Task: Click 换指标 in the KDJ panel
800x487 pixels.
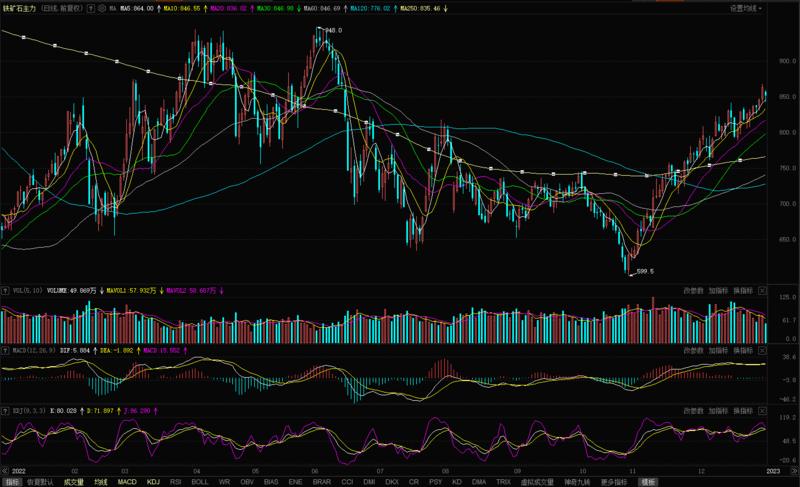Action: 743,411
